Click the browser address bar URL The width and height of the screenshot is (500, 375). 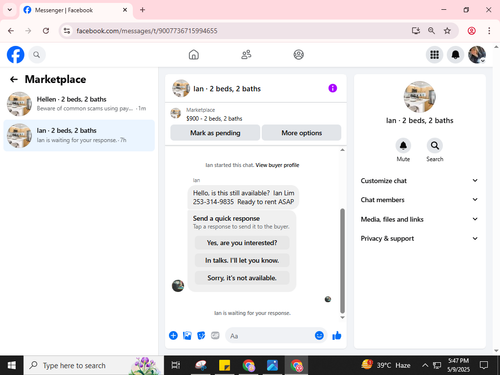147,31
